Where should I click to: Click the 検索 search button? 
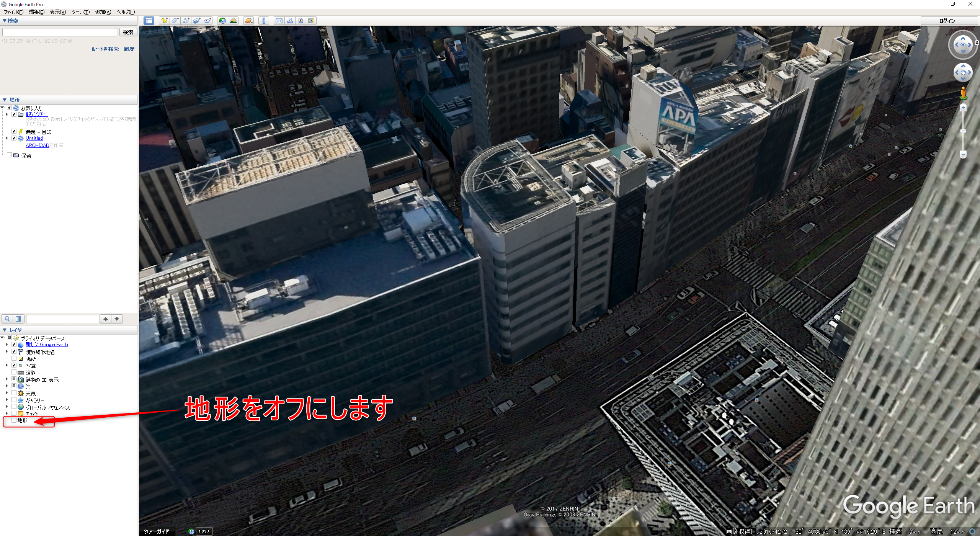[x=128, y=32]
